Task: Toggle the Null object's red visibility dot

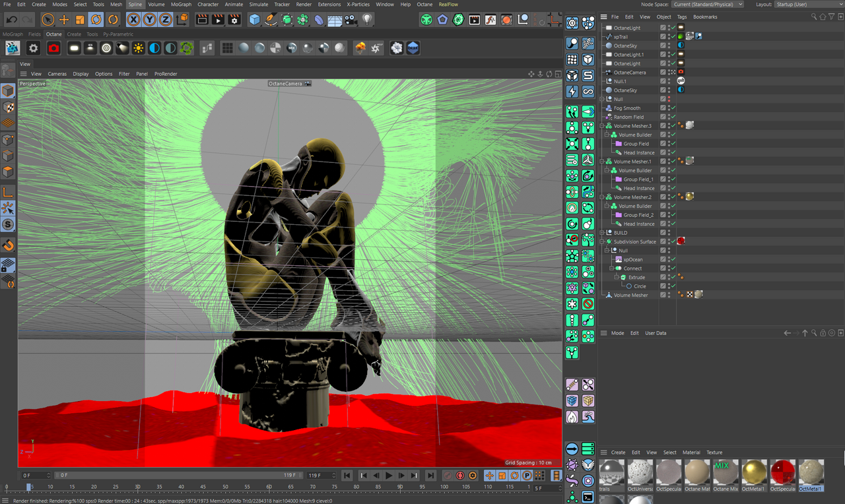Action: coord(669,98)
